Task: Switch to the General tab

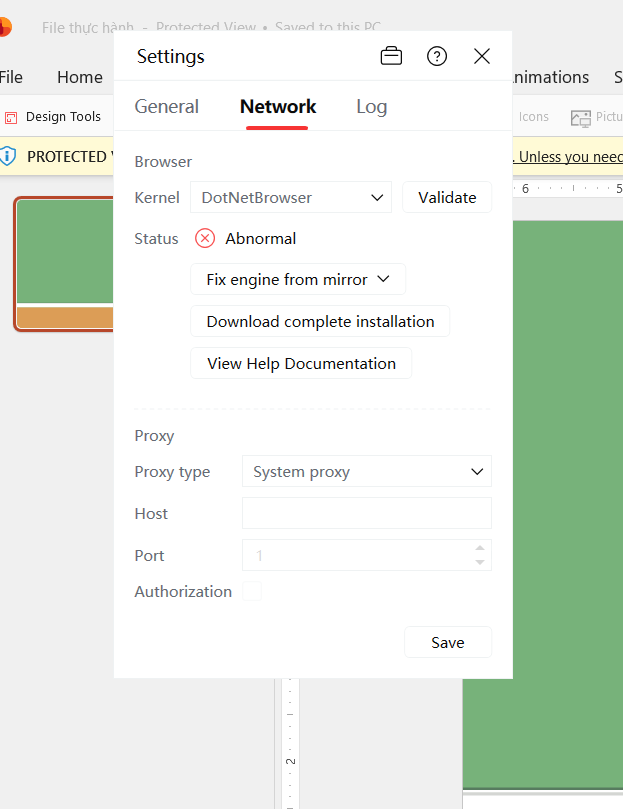Action: [166, 106]
